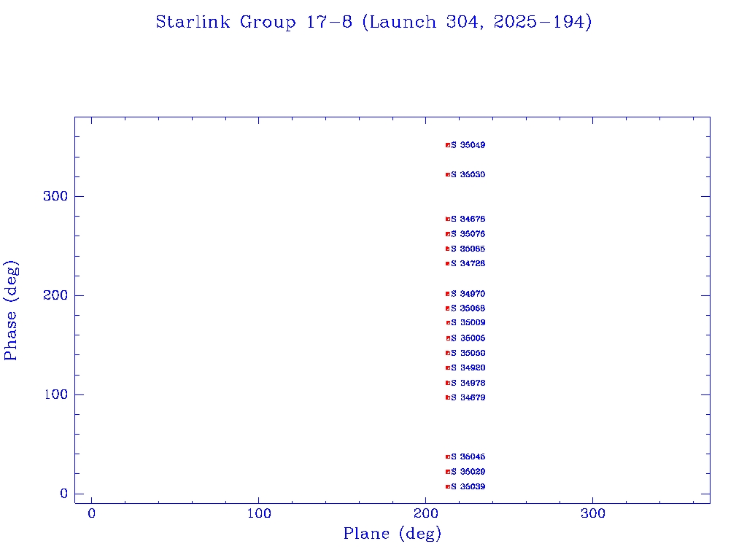This screenshot has width=747, height=560.
Task: Pick the red marker next to S 34728
Action: point(448,263)
